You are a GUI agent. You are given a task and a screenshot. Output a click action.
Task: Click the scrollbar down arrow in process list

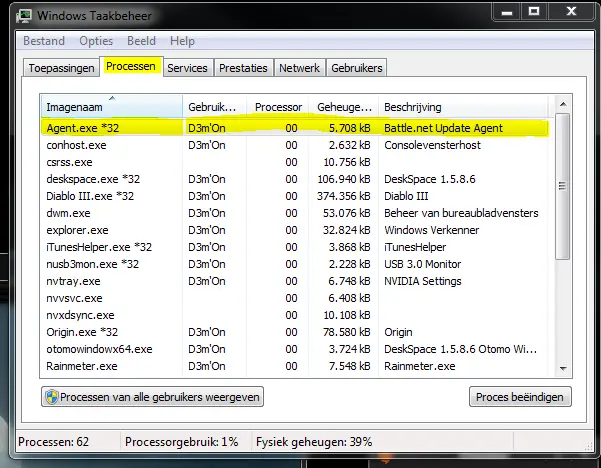pyautogui.click(x=562, y=368)
